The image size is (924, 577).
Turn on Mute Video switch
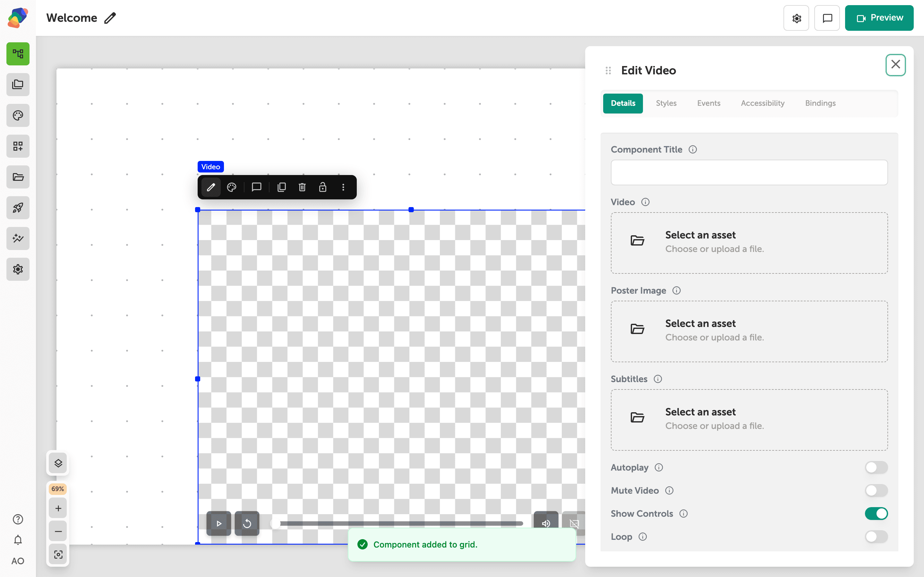pyautogui.click(x=876, y=490)
